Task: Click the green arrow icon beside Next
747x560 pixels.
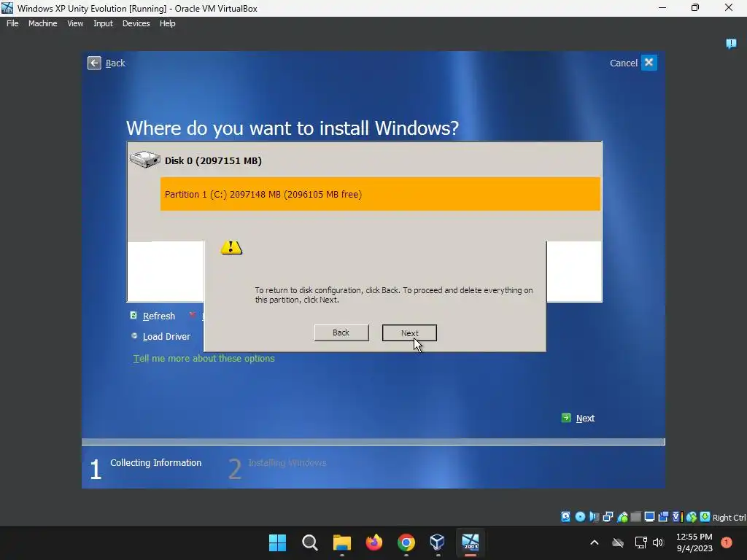Action: (566, 418)
